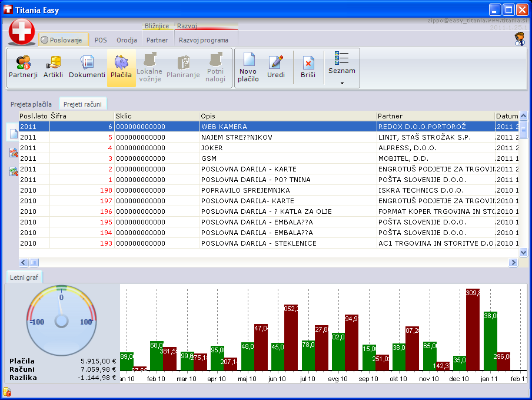Expand the Seznam dropdown arrow
The width and height of the screenshot is (532, 400).
coord(342,83)
